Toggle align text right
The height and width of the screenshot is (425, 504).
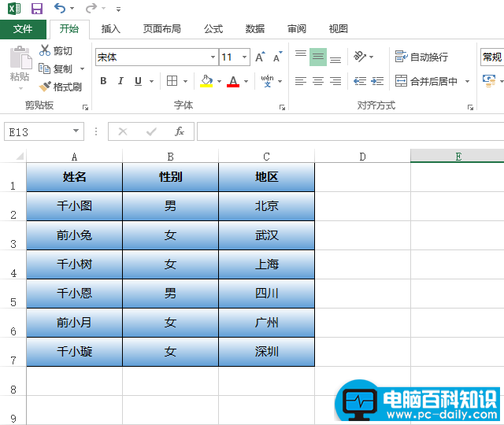tap(335, 81)
